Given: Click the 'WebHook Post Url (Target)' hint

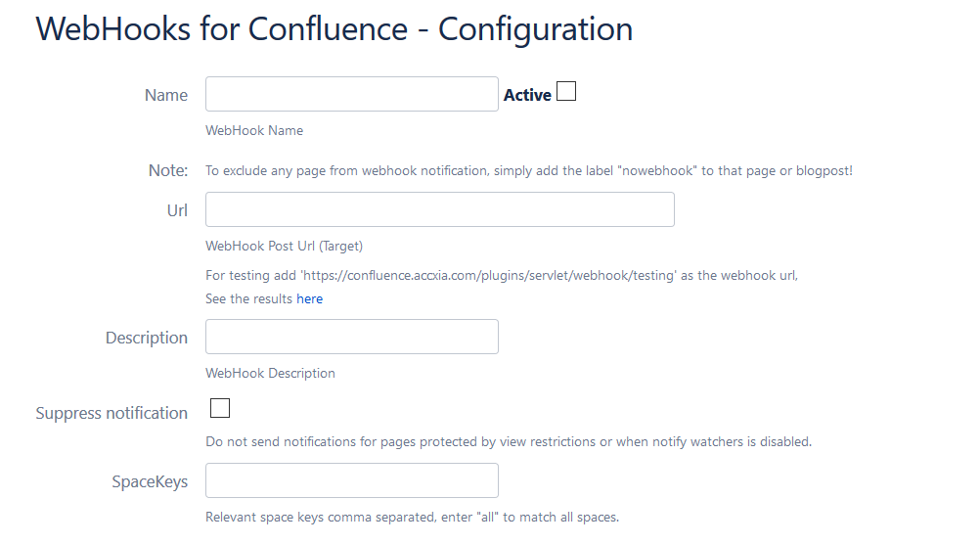Looking at the screenshot, I should tap(284, 246).
